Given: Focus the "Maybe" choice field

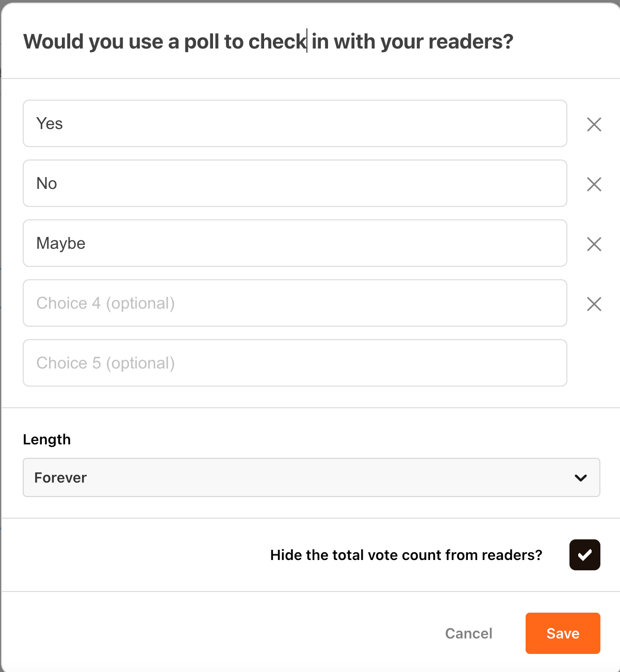Looking at the screenshot, I should coord(295,244).
